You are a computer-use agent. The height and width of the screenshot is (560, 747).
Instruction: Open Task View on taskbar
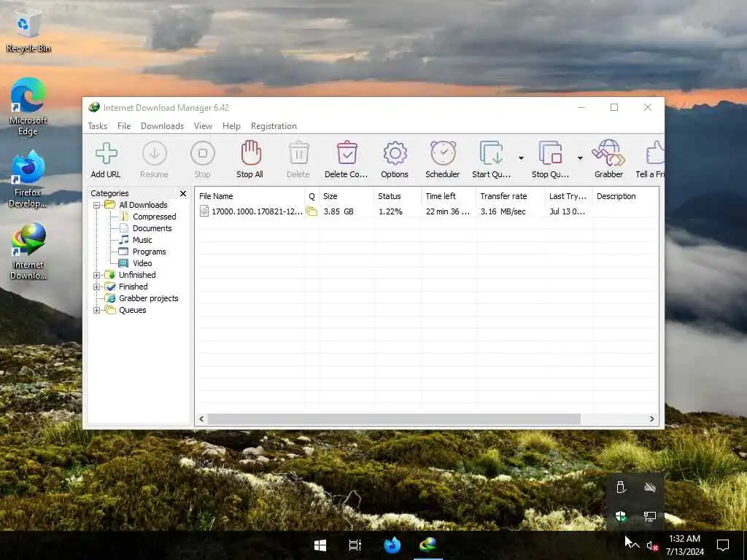tap(355, 545)
